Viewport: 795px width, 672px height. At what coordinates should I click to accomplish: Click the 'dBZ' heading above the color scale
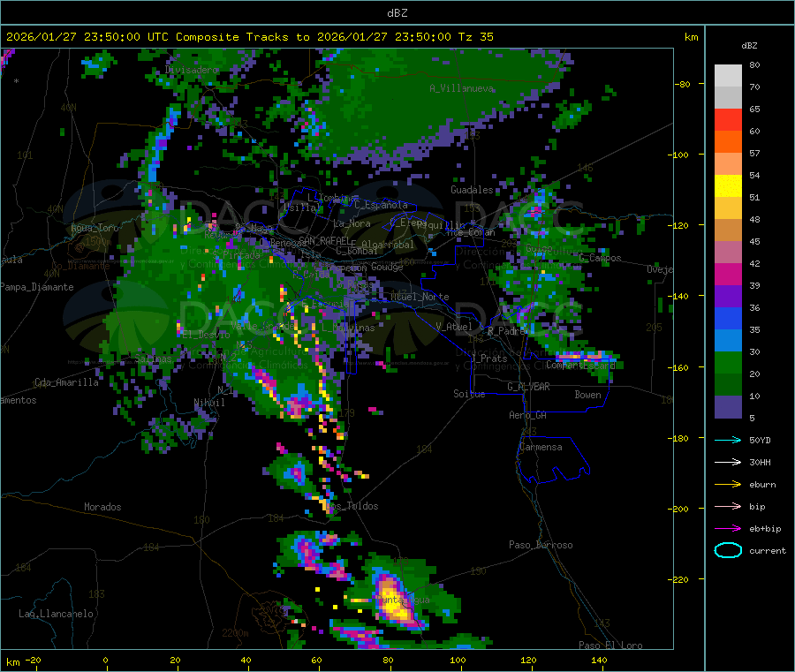749,46
